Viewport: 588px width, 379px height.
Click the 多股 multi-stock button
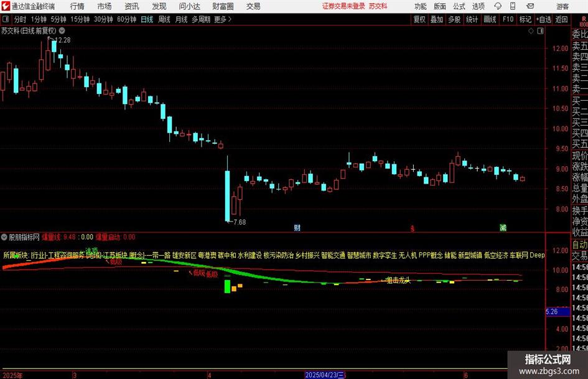[x=454, y=19]
